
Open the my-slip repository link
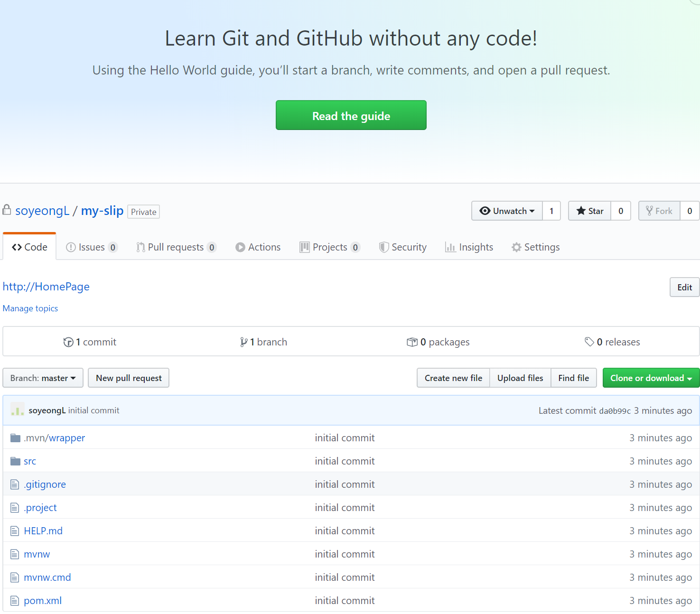(x=102, y=211)
